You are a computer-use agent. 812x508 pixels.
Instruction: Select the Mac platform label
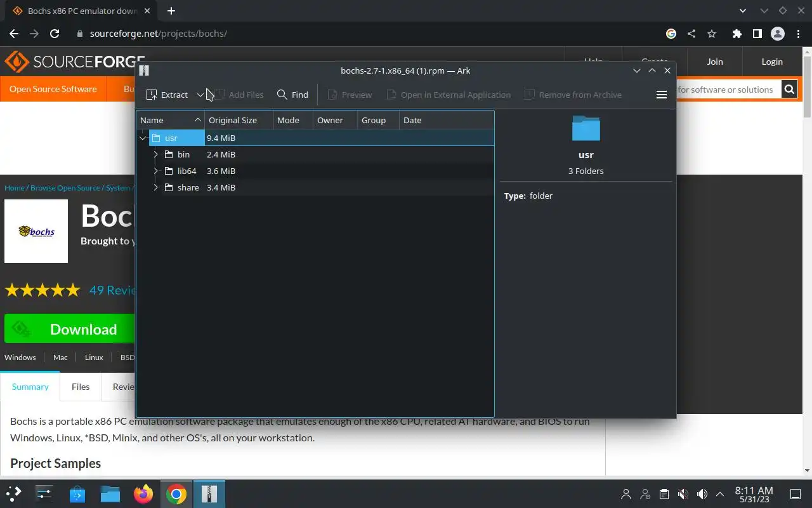[60, 358]
